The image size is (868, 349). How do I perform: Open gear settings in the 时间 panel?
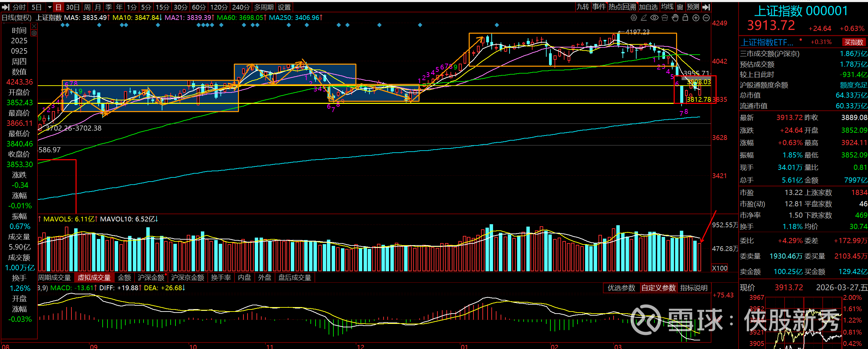[34, 33]
